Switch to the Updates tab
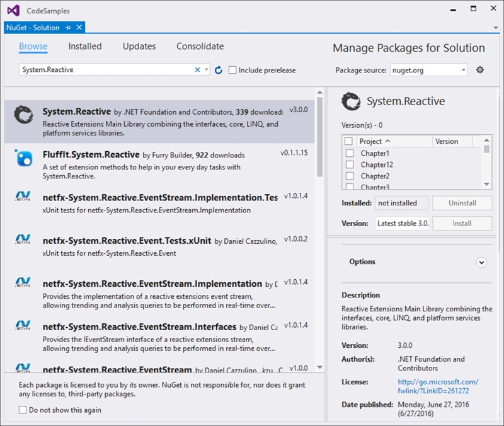 point(139,46)
